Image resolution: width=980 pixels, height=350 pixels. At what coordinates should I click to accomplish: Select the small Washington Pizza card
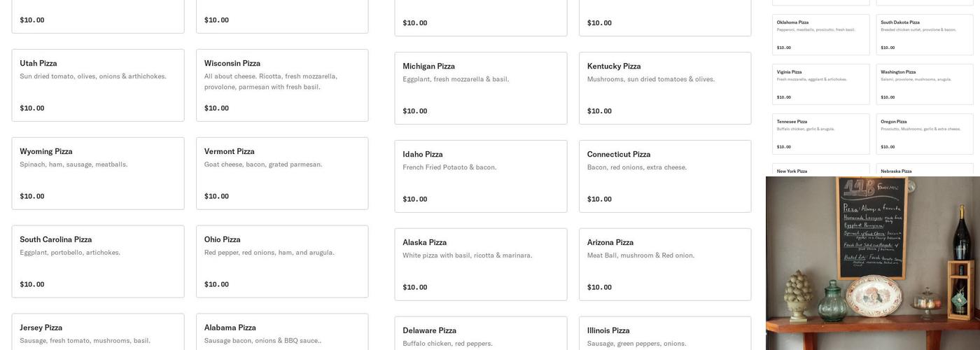coord(925,85)
